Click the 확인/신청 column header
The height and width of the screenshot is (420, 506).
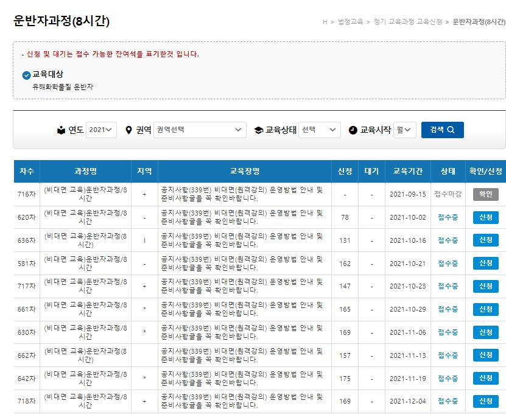point(486,171)
